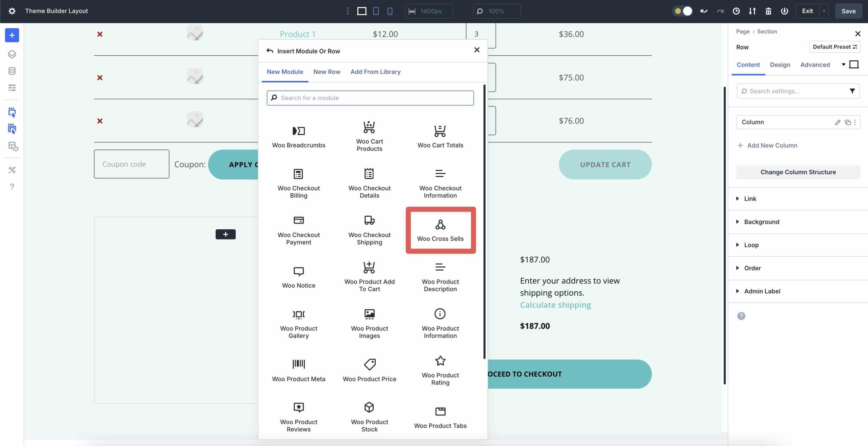Open the Layers view in left sidebar

click(x=12, y=54)
